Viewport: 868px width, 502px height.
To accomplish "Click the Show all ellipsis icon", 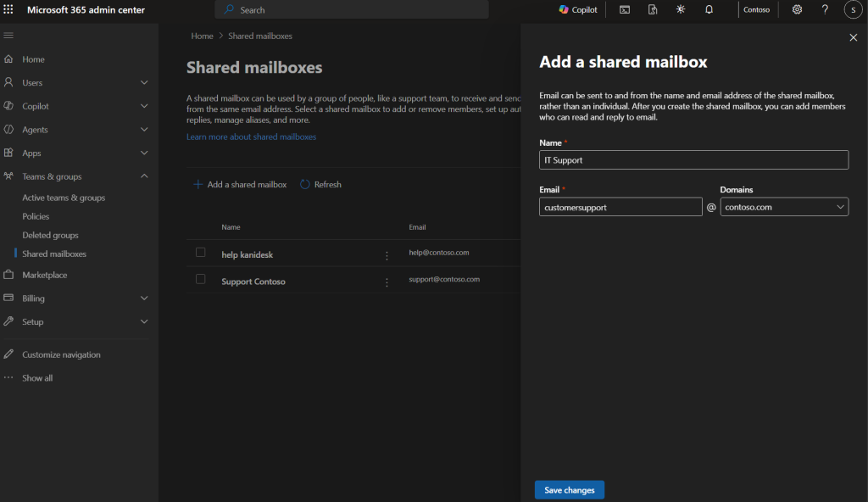I will 8,377.
